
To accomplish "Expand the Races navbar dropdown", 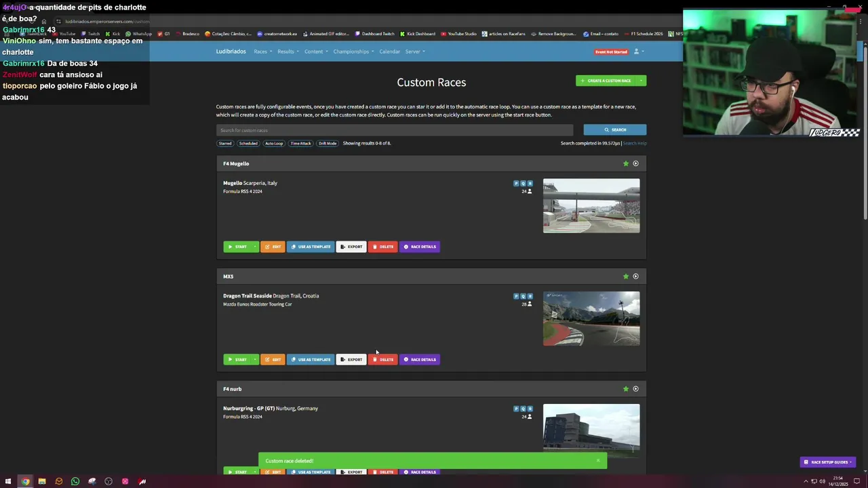I will (263, 52).
